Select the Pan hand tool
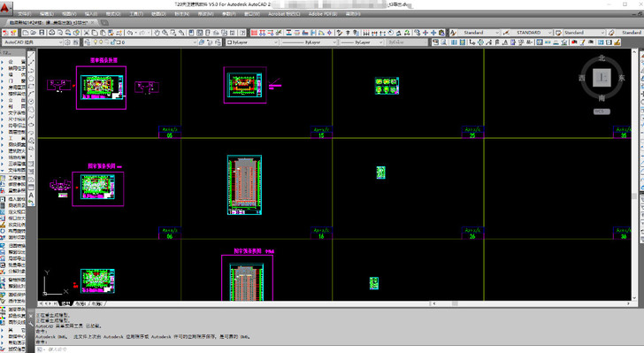The image size is (644, 353). click(x=157, y=33)
